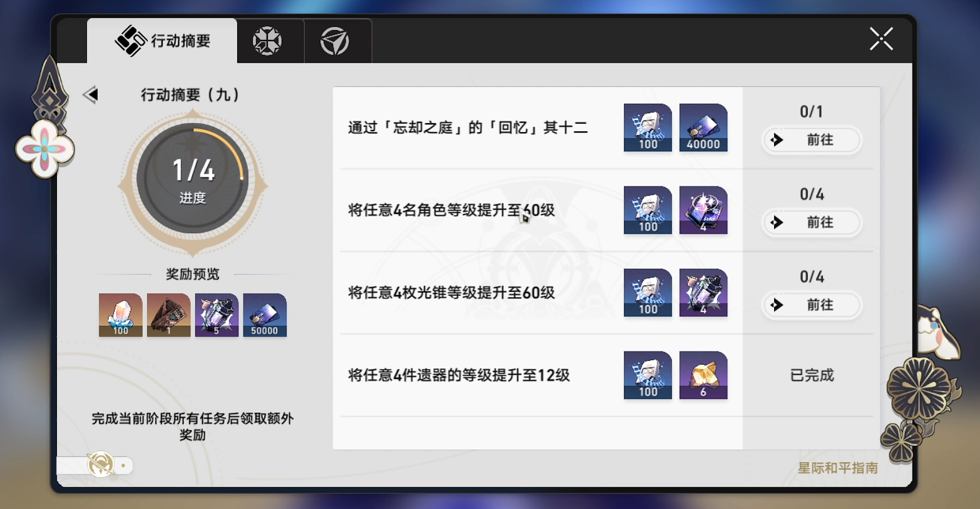
Task: Switch to the third tab with paper-plane icon
Action: tap(335, 41)
